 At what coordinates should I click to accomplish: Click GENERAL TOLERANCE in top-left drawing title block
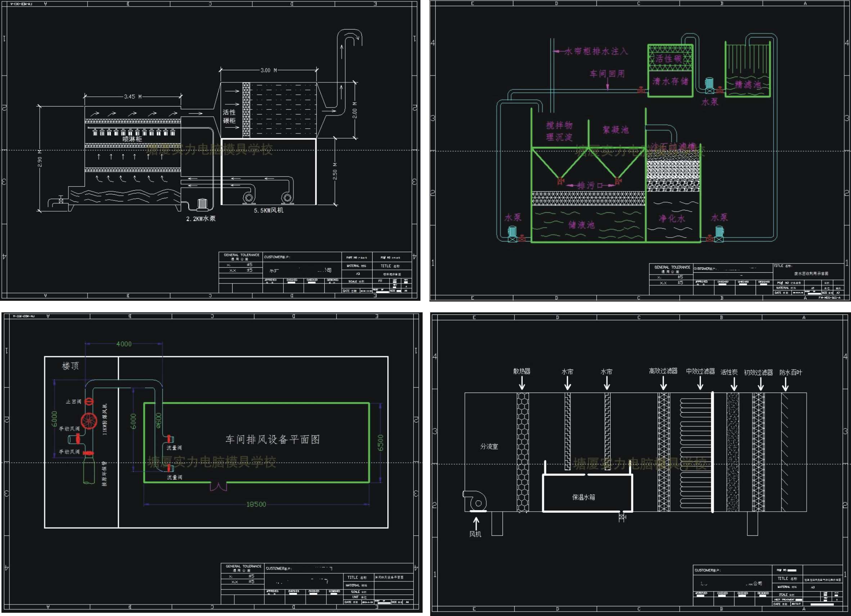[x=242, y=255]
